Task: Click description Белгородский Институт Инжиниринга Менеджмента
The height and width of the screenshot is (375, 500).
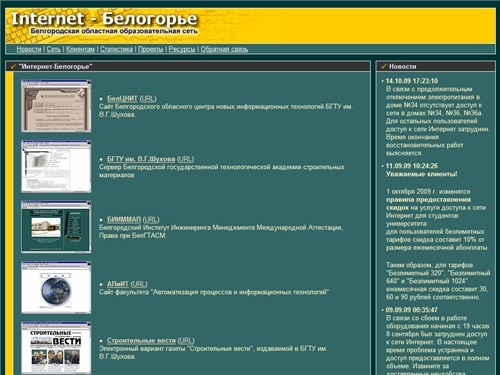Action: click(221, 231)
